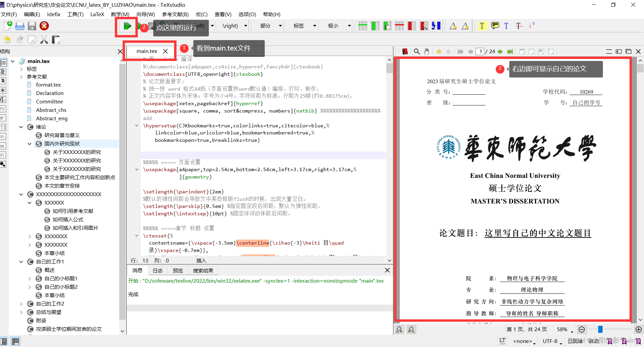This screenshot has height=347, width=644.
Task: Add table column with green column icon
Action: (375, 26)
